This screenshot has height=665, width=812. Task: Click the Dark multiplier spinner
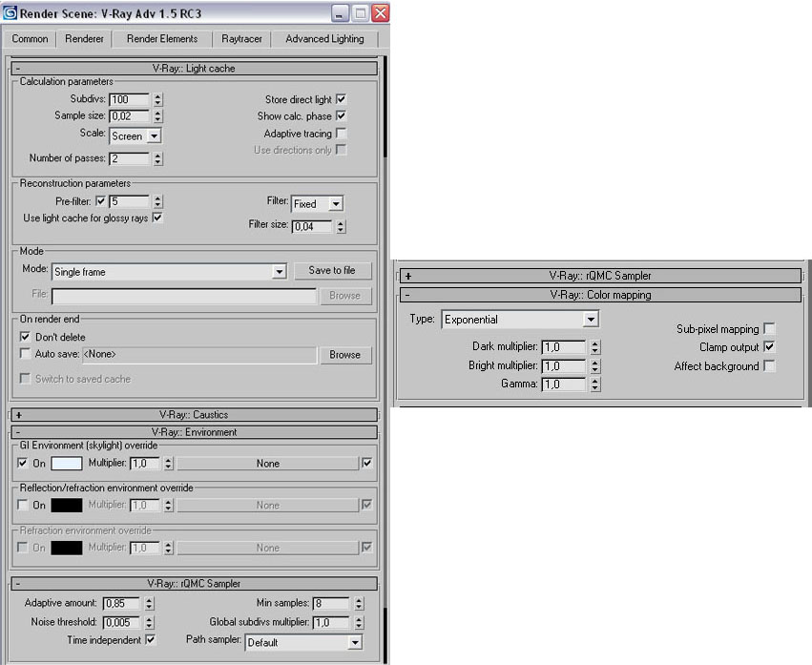tap(595, 347)
